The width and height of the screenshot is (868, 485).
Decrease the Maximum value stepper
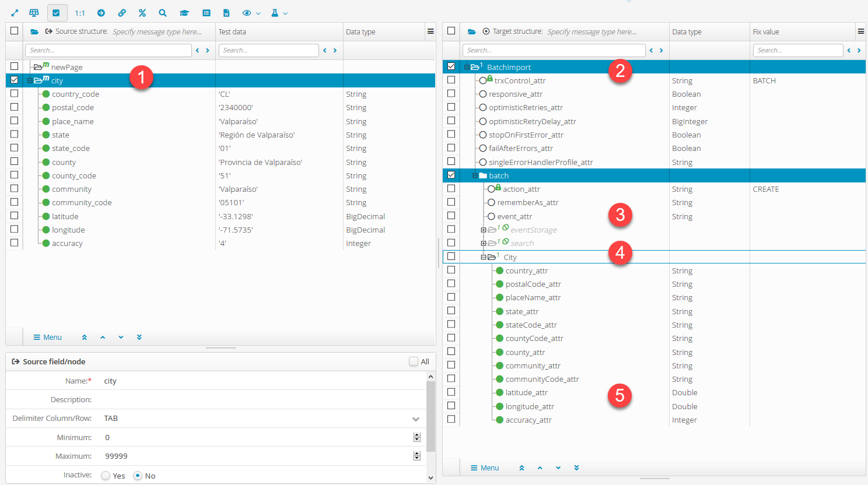click(416, 458)
